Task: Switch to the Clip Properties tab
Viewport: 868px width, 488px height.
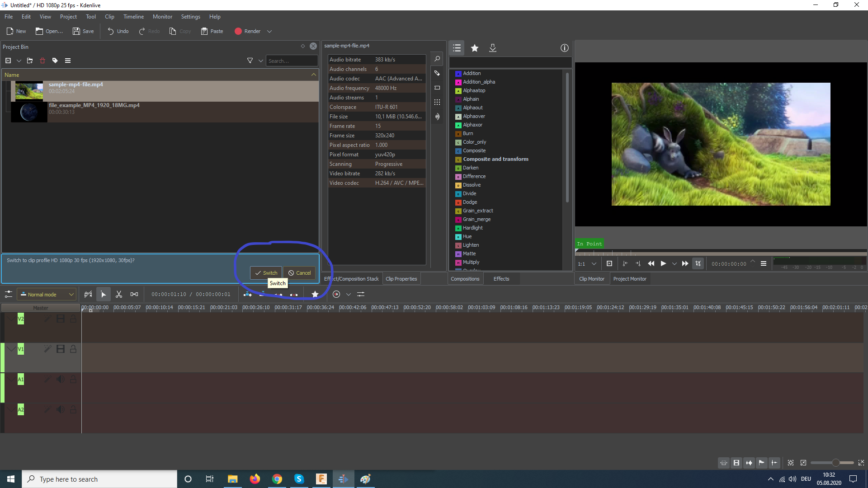Action: 401,279
